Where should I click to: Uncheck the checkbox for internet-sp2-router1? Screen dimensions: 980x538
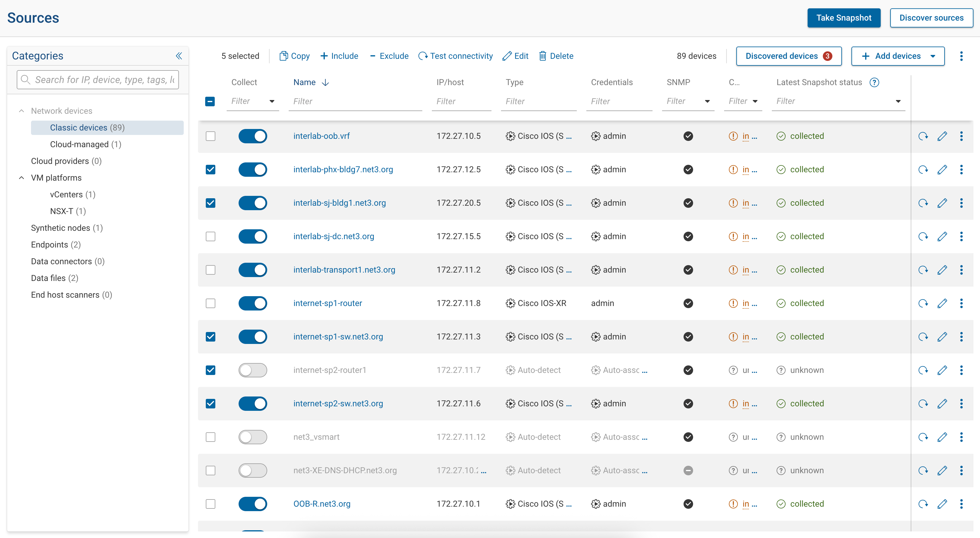click(210, 370)
